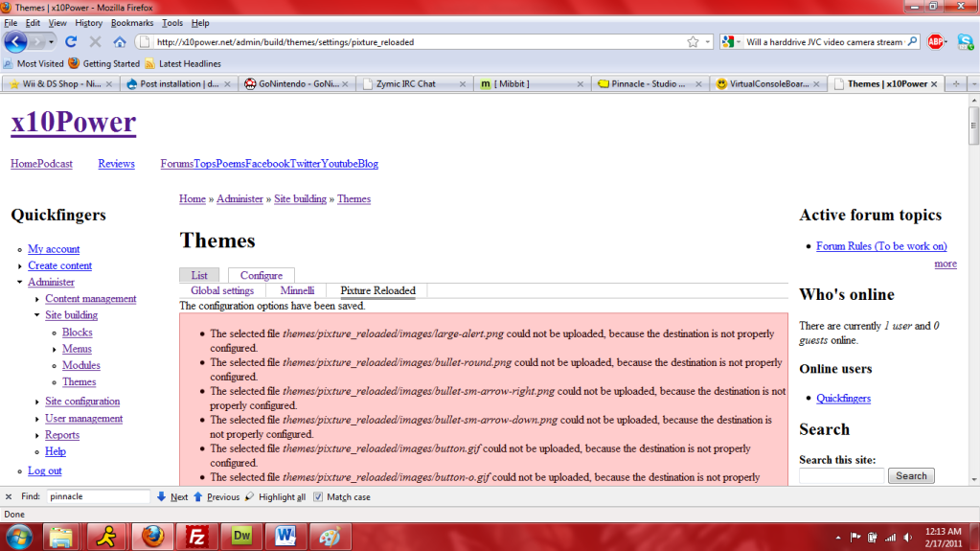The height and width of the screenshot is (551, 980).
Task: Open the History menu
Action: point(88,23)
